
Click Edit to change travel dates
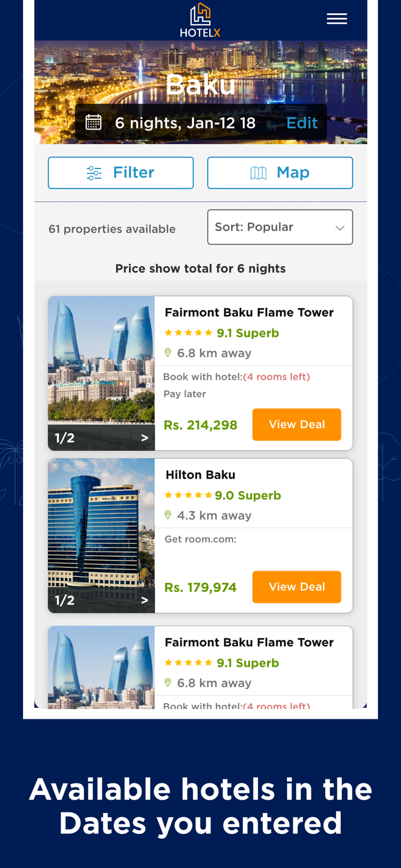[x=301, y=122]
